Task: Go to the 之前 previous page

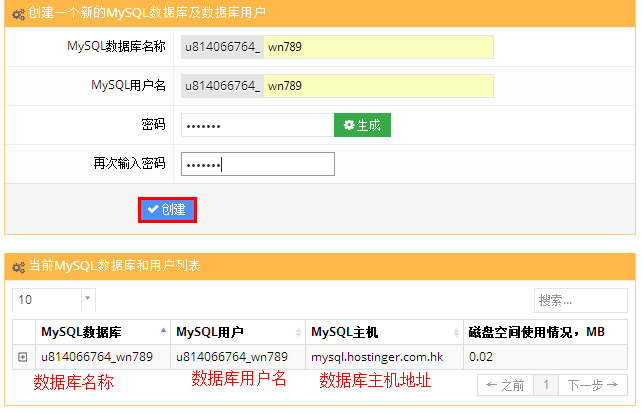Action: [504, 384]
